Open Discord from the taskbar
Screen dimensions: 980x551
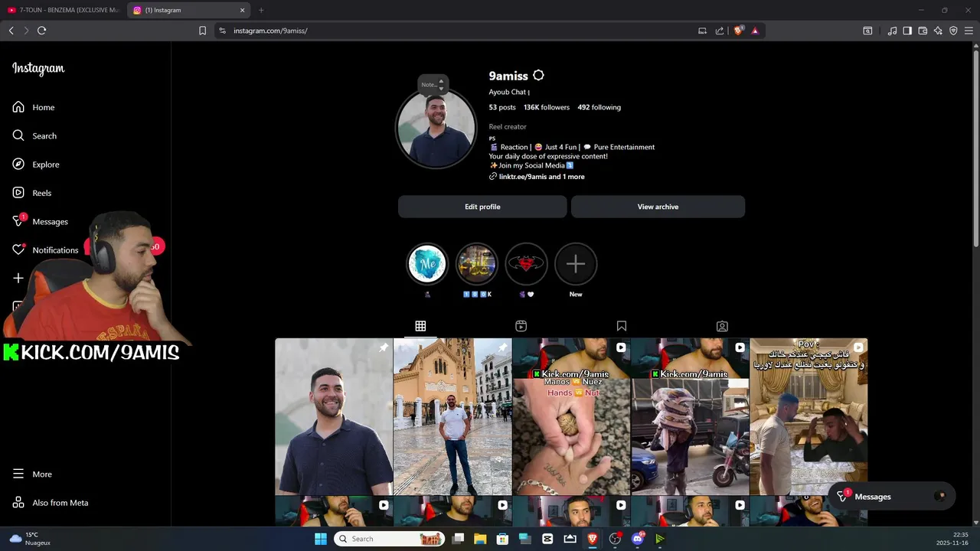[x=637, y=539]
